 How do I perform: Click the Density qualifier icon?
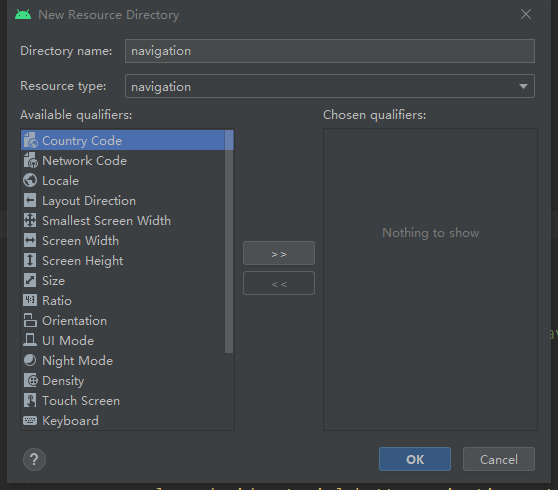point(30,380)
